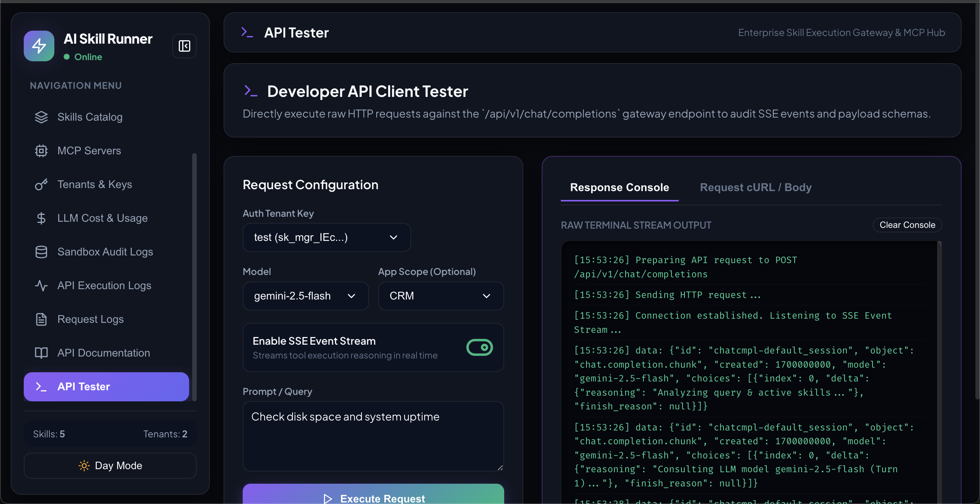Click the Execute Request button
This screenshot has width=980, height=504.
point(373,494)
